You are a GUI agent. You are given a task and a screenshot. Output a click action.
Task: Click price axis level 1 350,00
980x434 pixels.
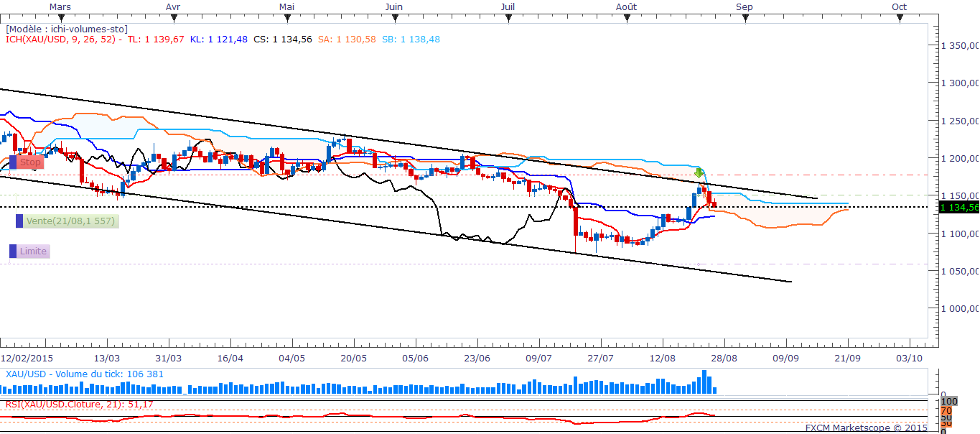[x=961, y=45]
